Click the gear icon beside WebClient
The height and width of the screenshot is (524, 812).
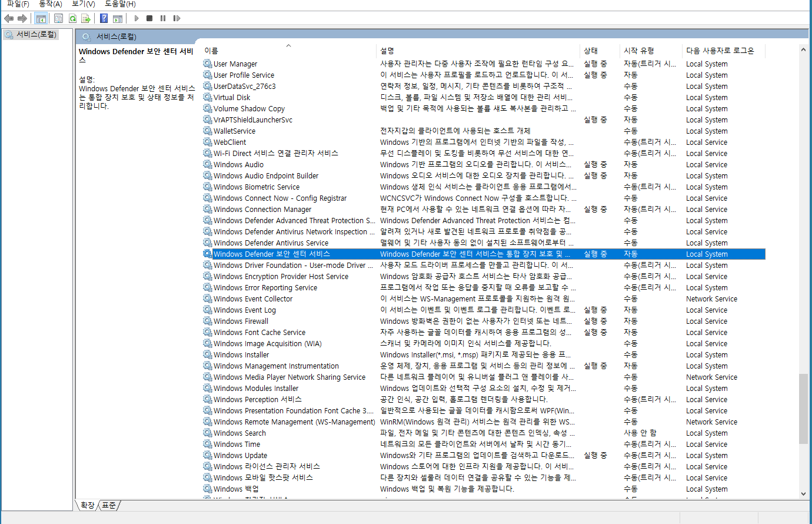(x=208, y=142)
